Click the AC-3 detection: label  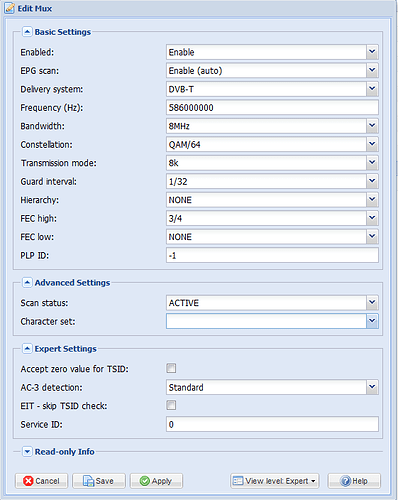(x=51, y=388)
